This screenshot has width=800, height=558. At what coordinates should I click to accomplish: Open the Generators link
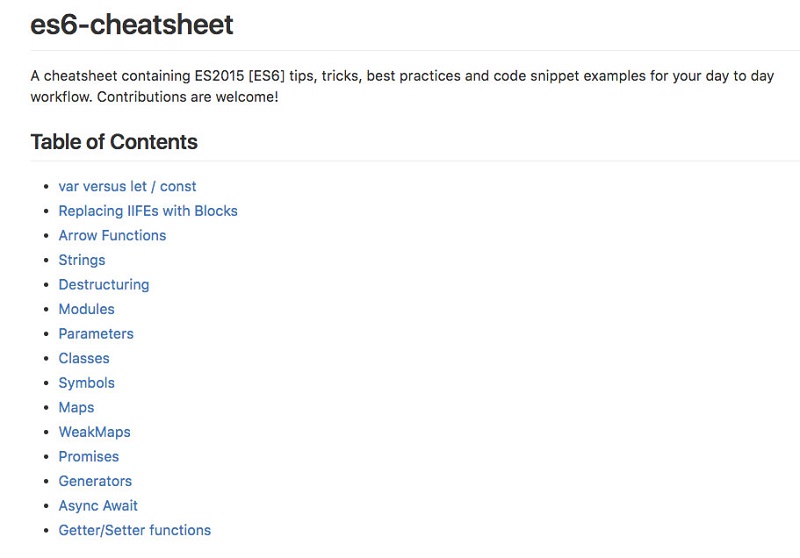click(95, 481)
